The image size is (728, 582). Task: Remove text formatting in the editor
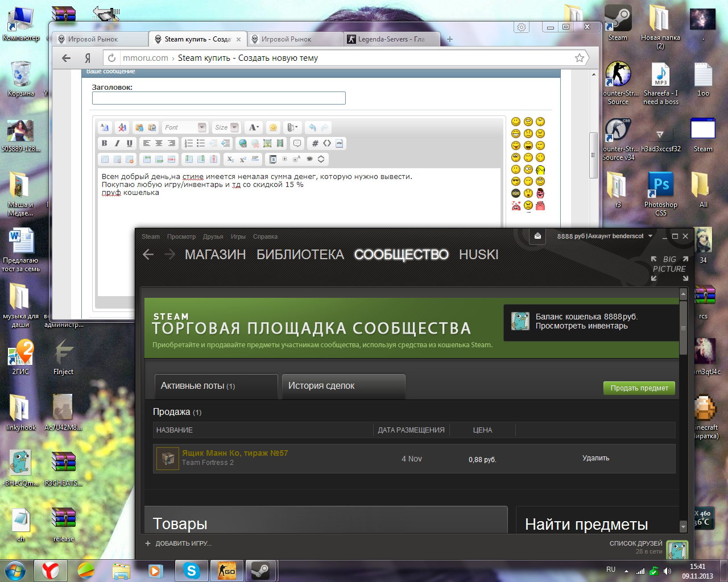coord(122,127)
